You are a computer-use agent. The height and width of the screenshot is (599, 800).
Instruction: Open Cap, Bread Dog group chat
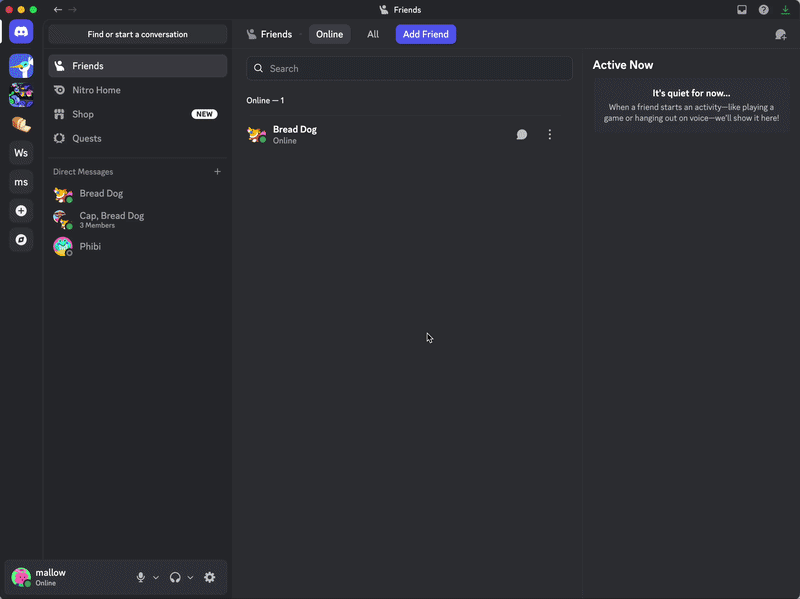138,220
